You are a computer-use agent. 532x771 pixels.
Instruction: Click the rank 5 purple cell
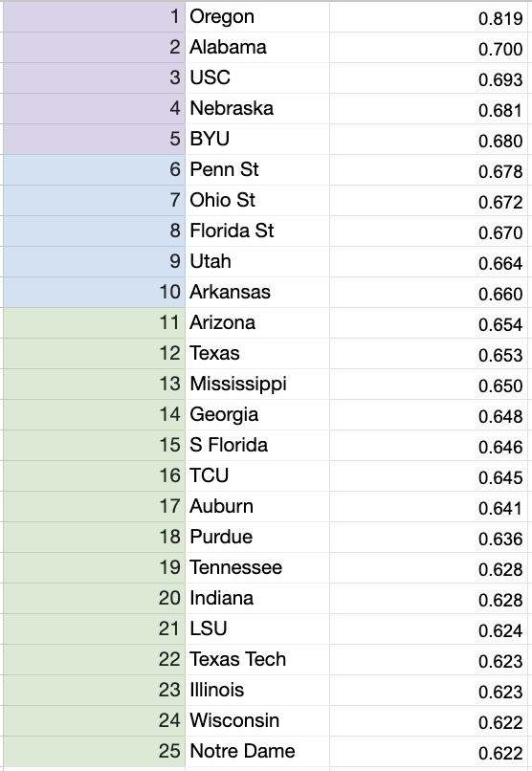point(94,139)
